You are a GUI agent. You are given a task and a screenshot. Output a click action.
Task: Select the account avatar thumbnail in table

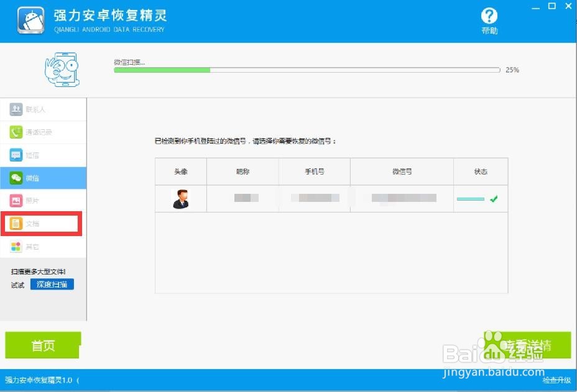point(181,199)
